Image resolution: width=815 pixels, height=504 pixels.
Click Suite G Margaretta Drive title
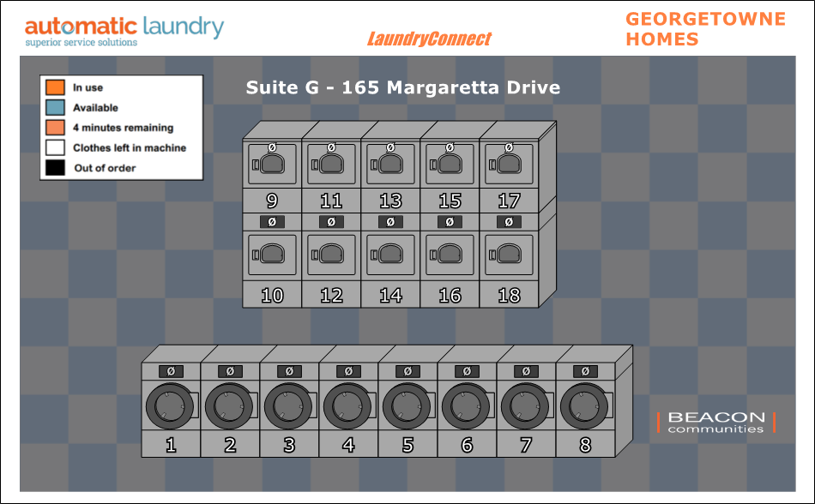pos(403,87)
